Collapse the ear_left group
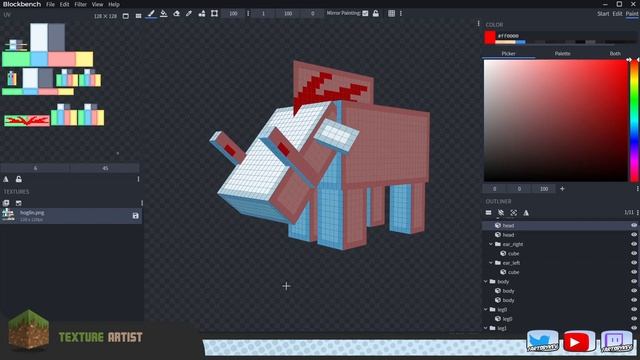The height and width of the screenshot is (360, 640). (x=491, y=263)
